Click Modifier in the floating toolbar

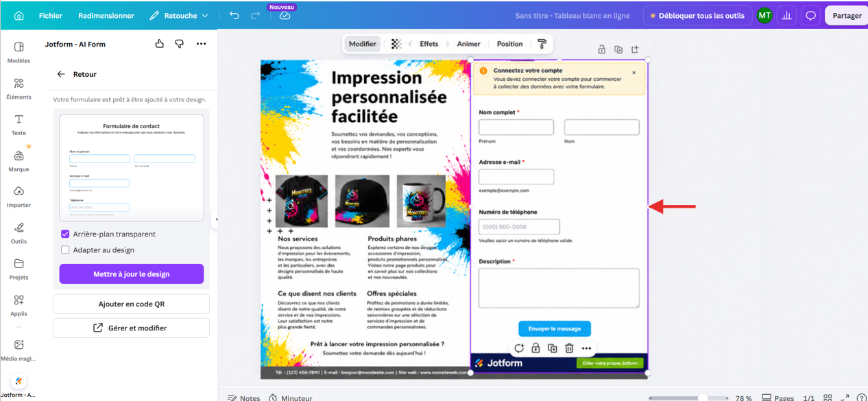click(363, 44)
